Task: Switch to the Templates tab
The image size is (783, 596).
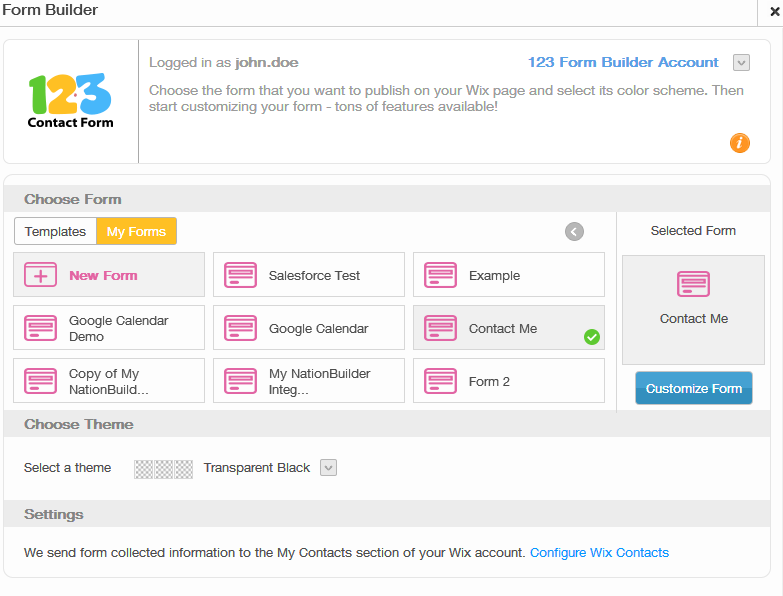Action: 55,232
